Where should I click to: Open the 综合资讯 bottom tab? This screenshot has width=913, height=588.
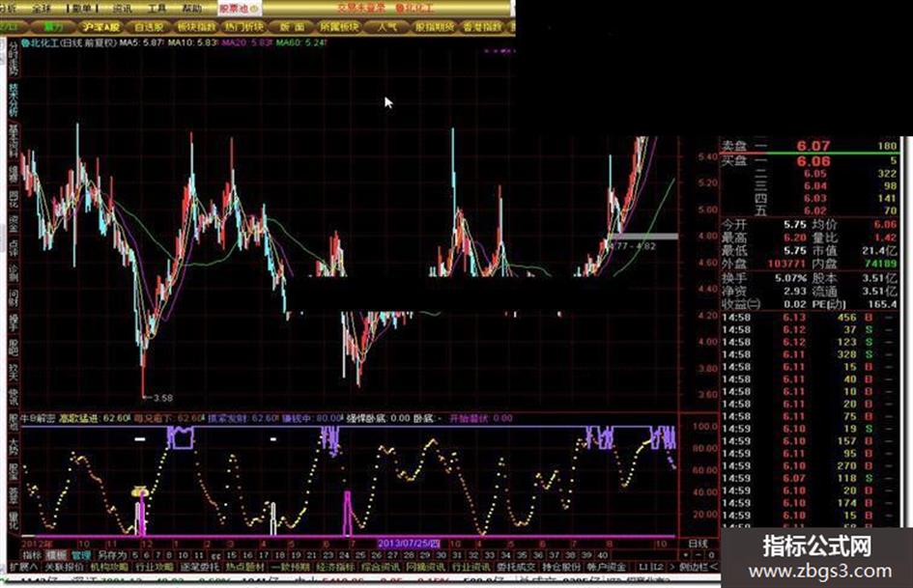[x=381, y=567]
